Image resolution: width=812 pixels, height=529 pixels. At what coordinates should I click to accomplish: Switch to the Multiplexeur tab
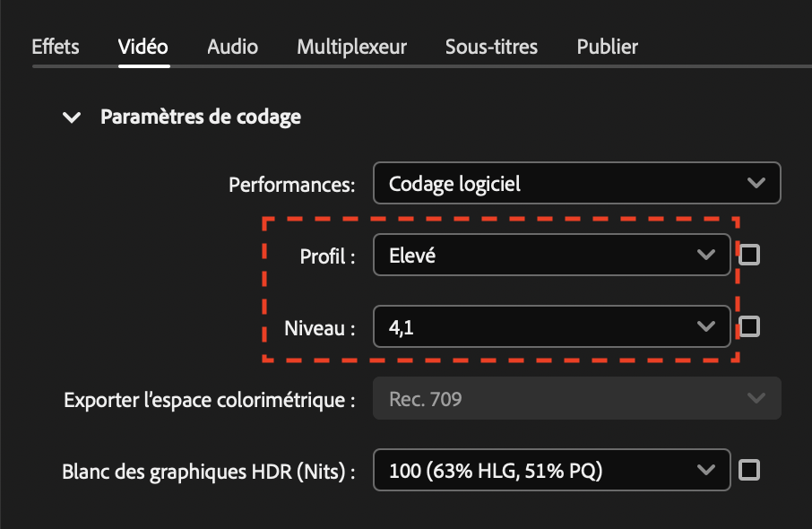350,47
